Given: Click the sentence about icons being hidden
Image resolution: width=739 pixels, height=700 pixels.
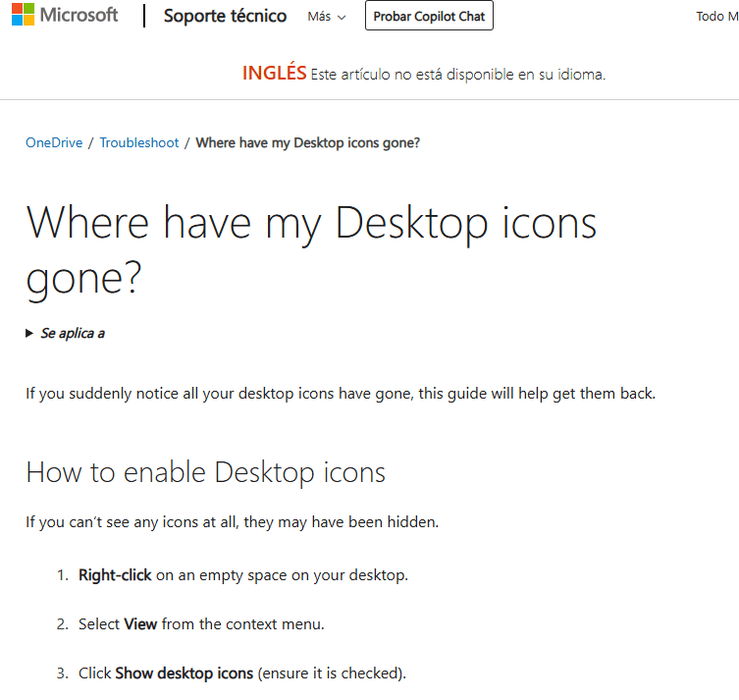Looking at the screenshot, I should point(232,521).
